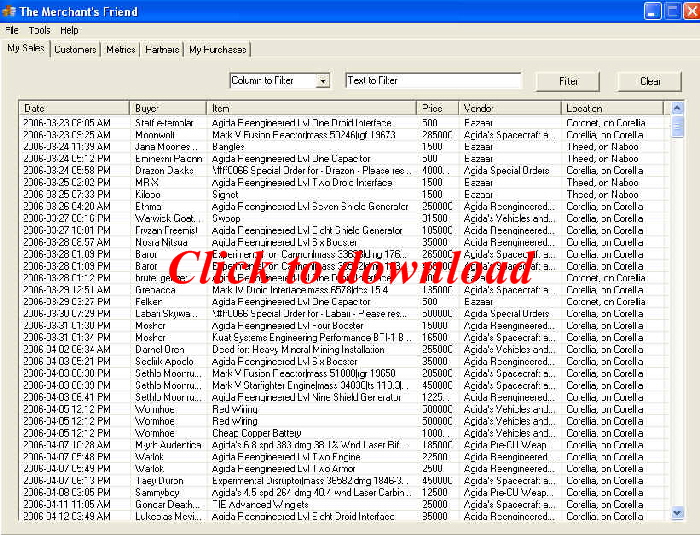Open the Partners tab

point(162,49)
